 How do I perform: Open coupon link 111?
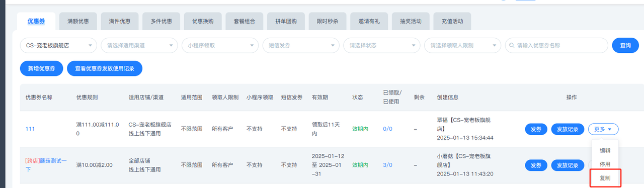pos(30,129)
